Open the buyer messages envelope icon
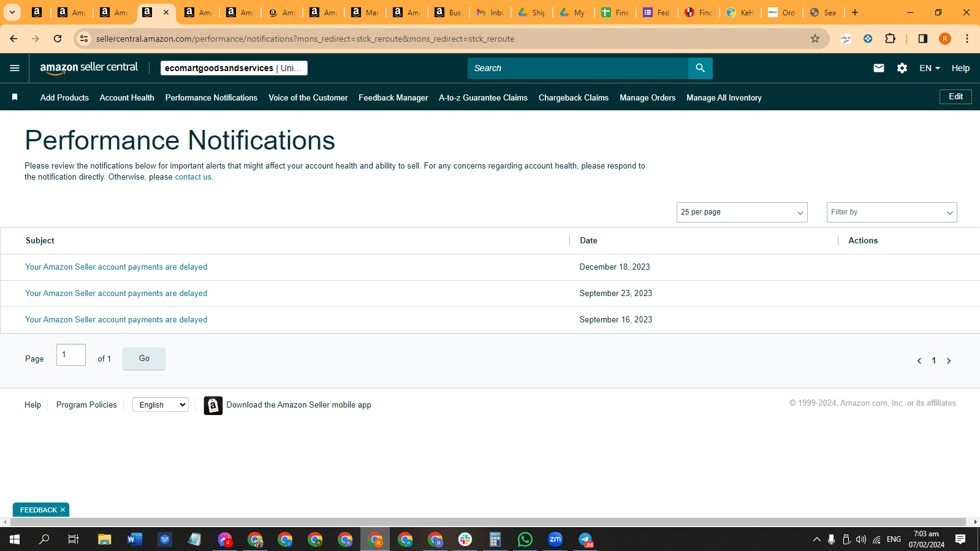This screenshot has width=980, height=551. click(879, 68)
